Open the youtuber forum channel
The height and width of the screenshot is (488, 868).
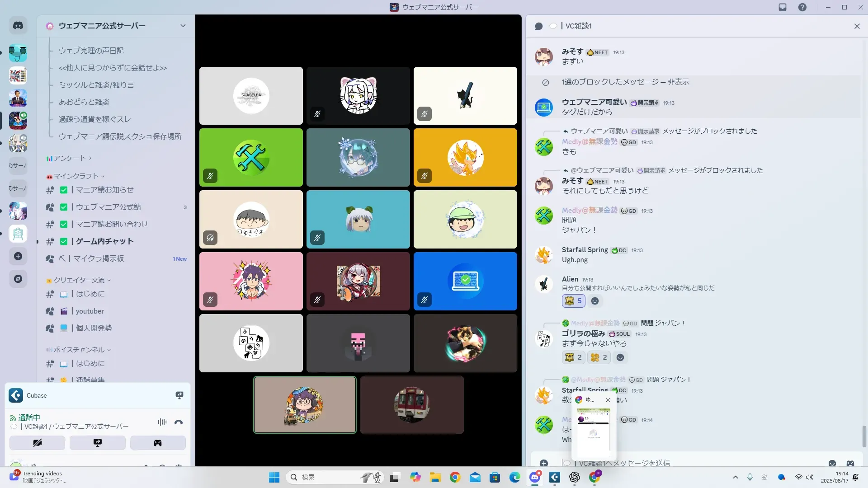click(x=90, y=311)
